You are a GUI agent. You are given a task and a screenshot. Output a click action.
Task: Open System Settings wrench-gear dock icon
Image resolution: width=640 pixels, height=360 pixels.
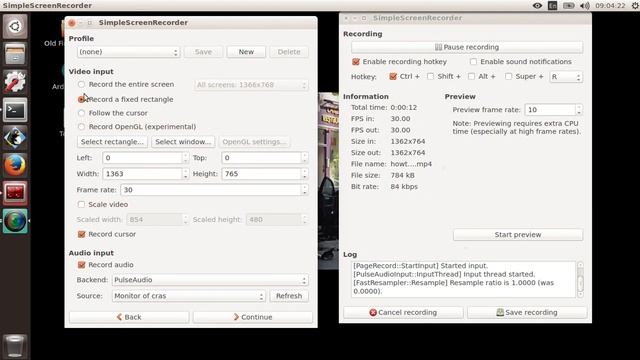pos(15,82)
